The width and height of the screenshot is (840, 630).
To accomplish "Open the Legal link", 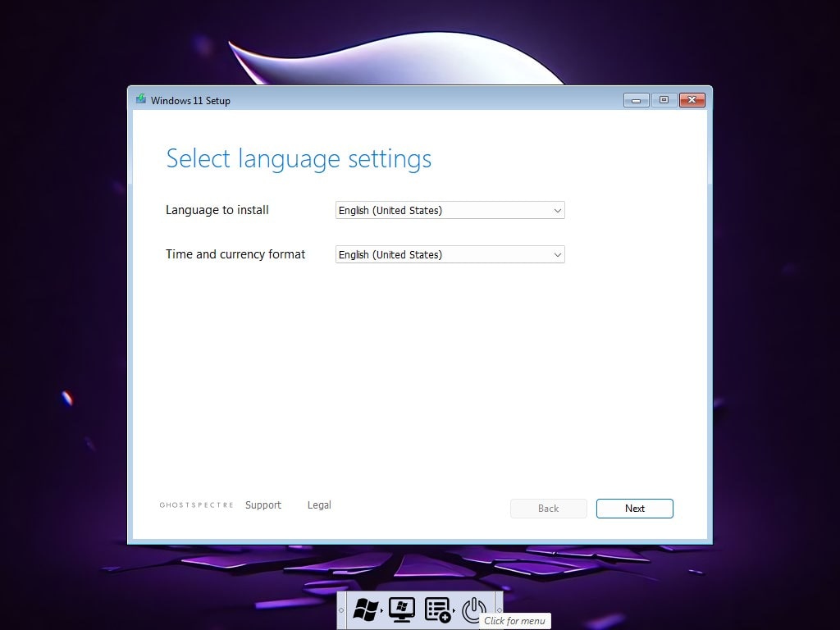I will pyautogui.click(x=319, y=504).
